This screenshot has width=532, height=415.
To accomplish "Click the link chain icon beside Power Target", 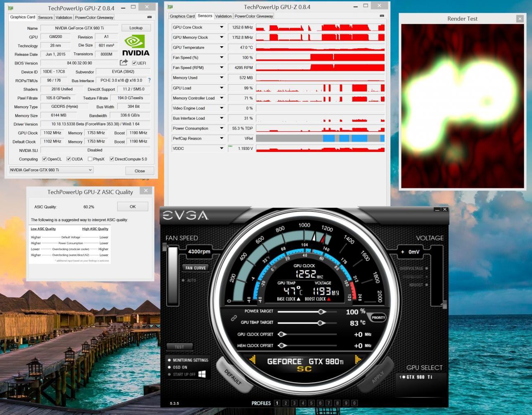I will [234, 318].
